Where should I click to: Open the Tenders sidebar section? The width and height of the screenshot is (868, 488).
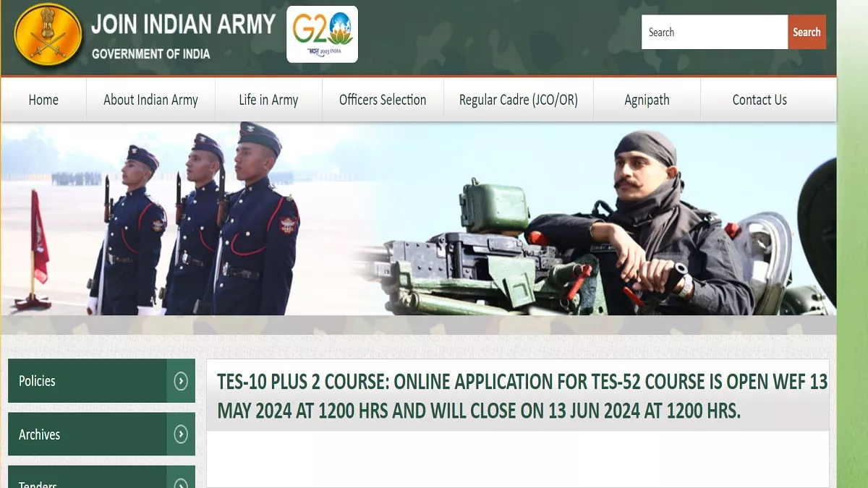pos(87,481)
